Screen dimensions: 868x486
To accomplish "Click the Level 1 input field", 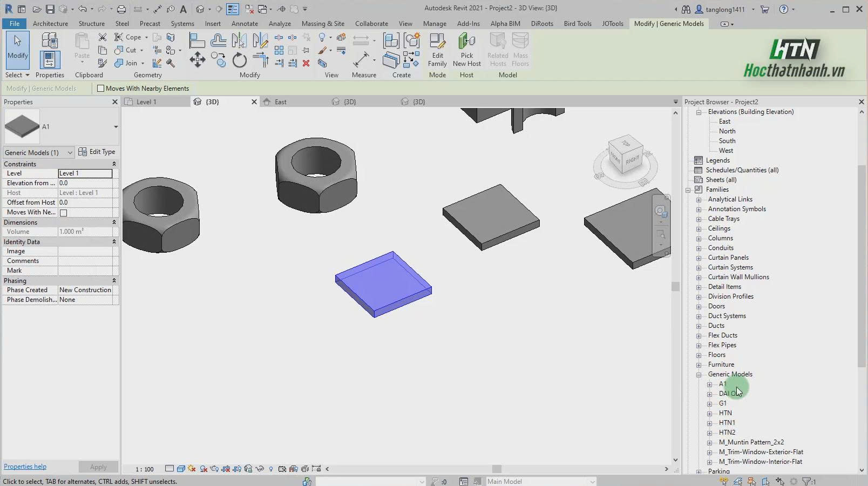I will pos(85,173).
